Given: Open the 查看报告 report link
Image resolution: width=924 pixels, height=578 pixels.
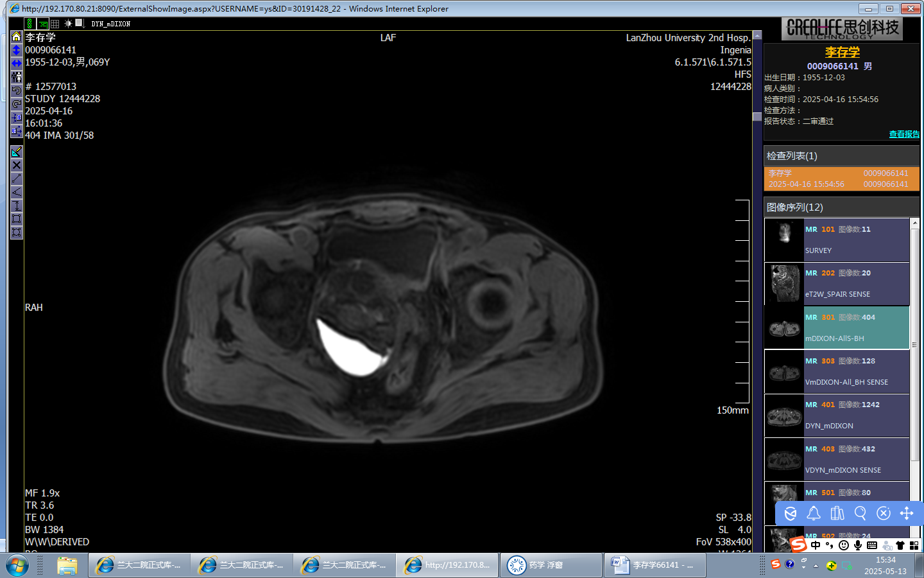Looking at the screenshot, I should click(903, 134).
